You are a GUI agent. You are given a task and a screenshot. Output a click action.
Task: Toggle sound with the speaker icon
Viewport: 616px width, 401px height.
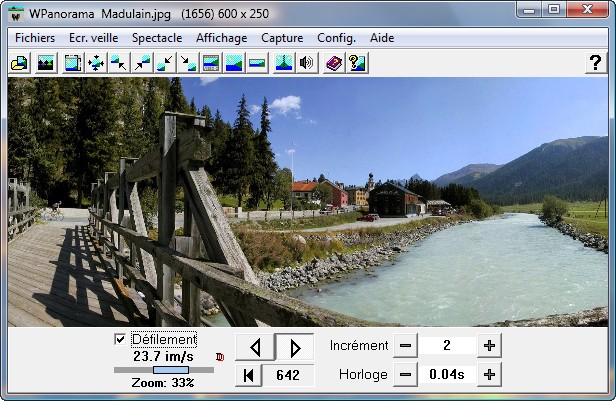click(x=307, y=63)
